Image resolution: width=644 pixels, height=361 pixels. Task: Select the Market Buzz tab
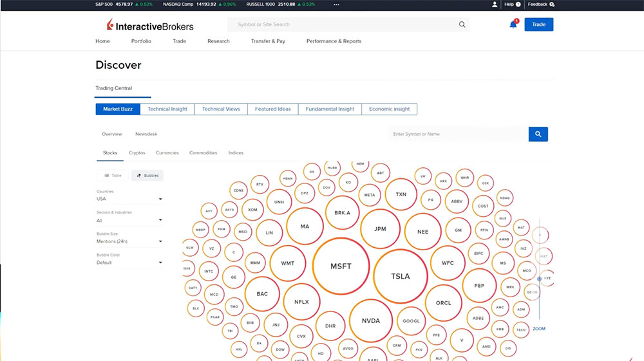118,109
